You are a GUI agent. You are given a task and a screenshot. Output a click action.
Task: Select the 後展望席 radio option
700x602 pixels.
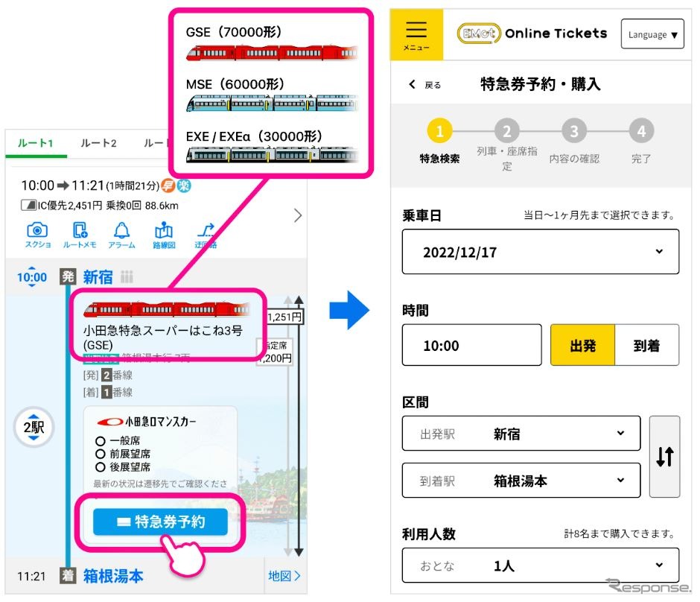pos(101,467)
